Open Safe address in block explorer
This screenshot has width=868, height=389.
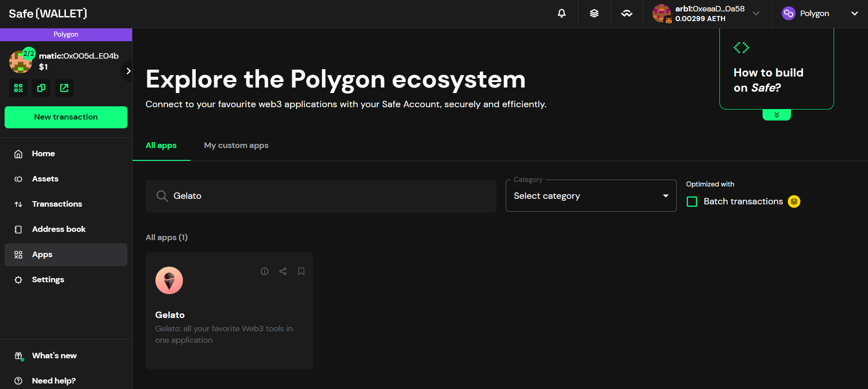coord(64,88)
